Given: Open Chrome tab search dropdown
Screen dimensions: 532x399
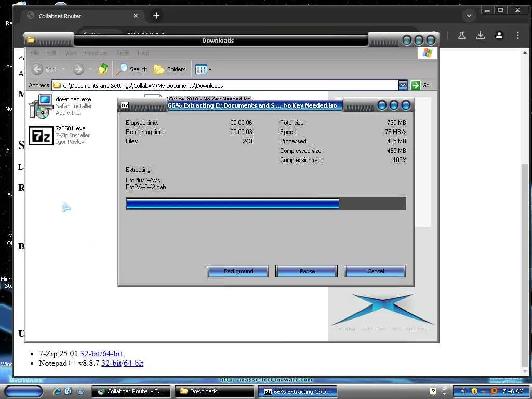Looking at the screenshot, I should coord(469,16).
